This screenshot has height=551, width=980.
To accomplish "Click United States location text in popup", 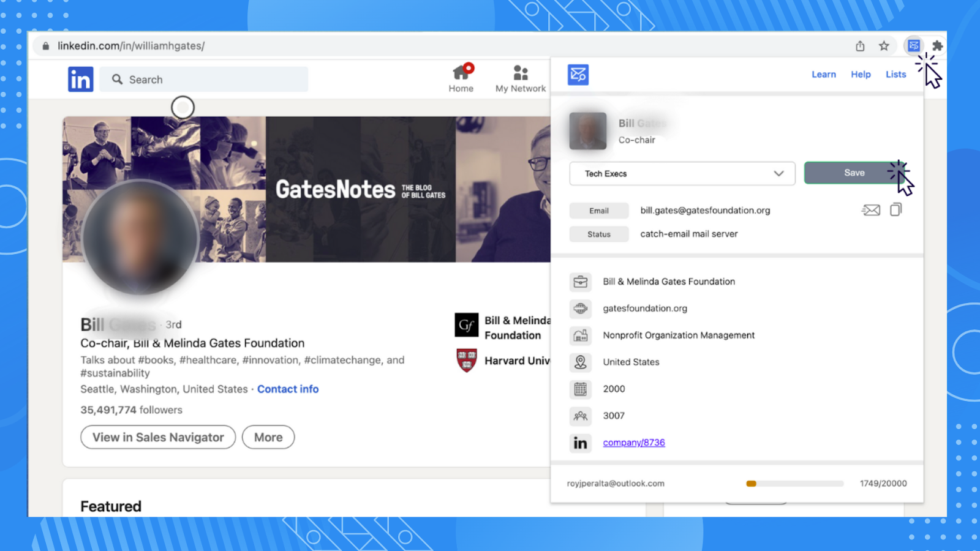I will (631, 362).
